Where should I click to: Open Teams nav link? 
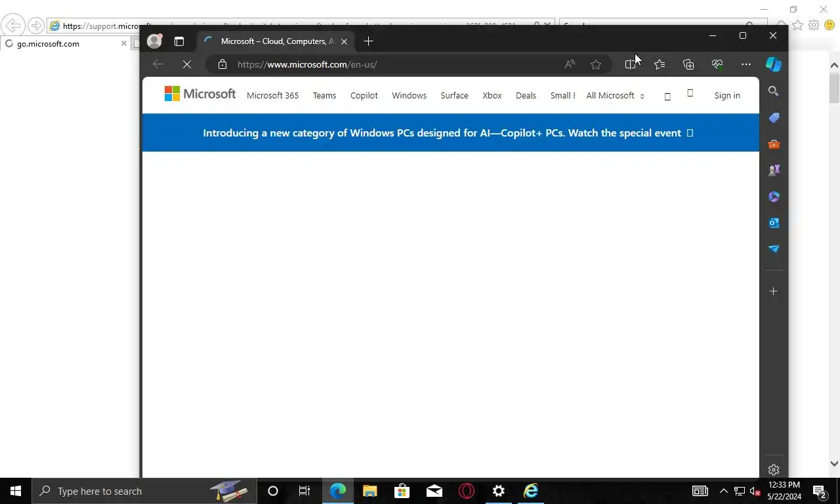(324, 95)
